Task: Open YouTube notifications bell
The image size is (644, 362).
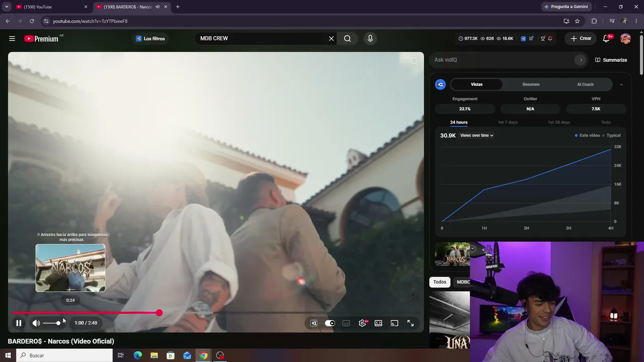Action: tap(607, 39)
